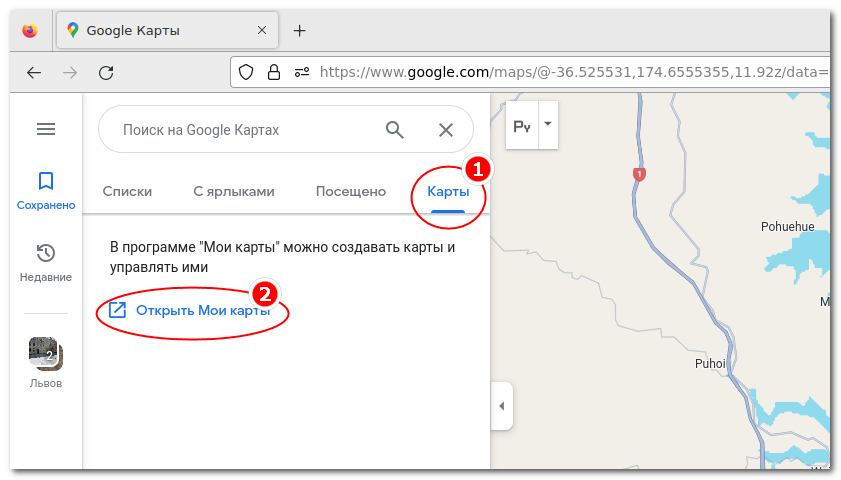Image resolution: width=841 pixels, height=480 pixels.
Task: Click the tracking protection shield icon
Action: pos(246,72)
